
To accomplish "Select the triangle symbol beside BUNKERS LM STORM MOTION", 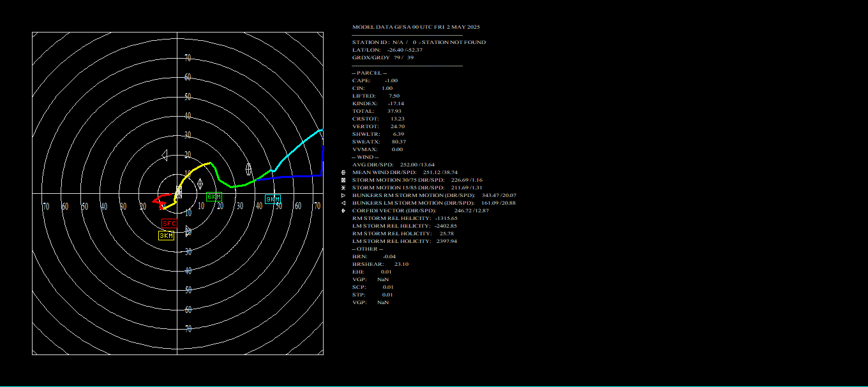I will pyautogui.click(x=344, y=203).
